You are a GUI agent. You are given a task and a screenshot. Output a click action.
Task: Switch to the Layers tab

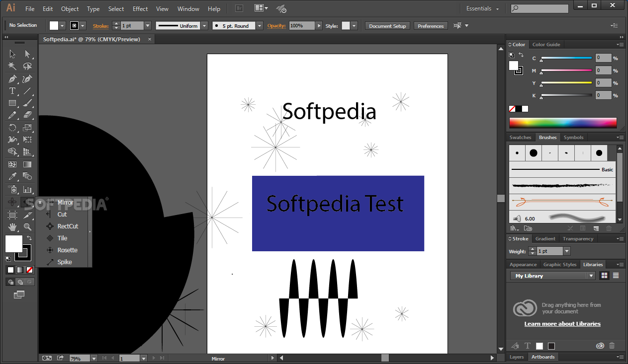[517, 357]
